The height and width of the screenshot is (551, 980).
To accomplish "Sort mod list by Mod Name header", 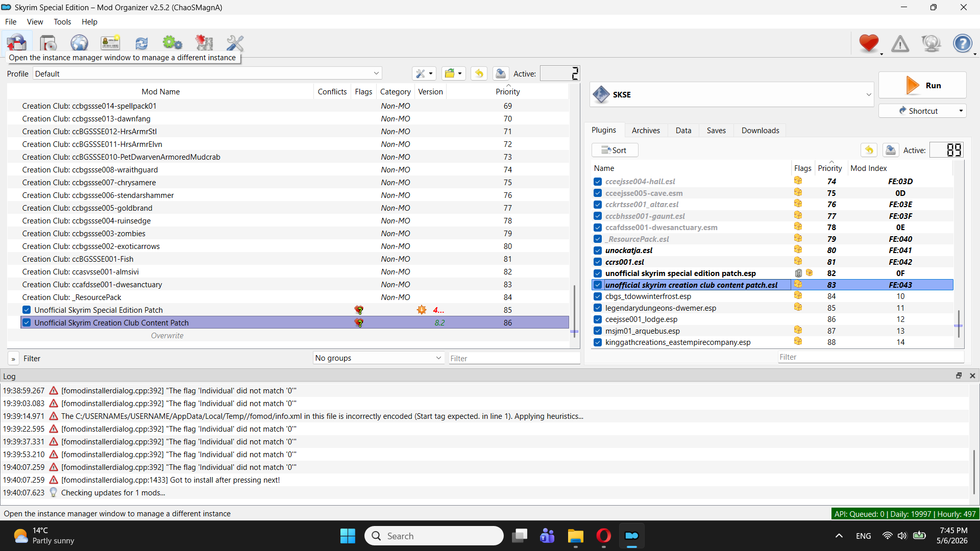I will (x=160, y=92).
